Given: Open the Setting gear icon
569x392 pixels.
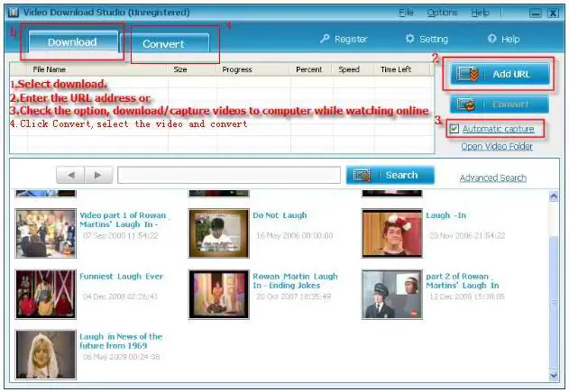Looking at the screenshot, I should click(x=409, y=39).
